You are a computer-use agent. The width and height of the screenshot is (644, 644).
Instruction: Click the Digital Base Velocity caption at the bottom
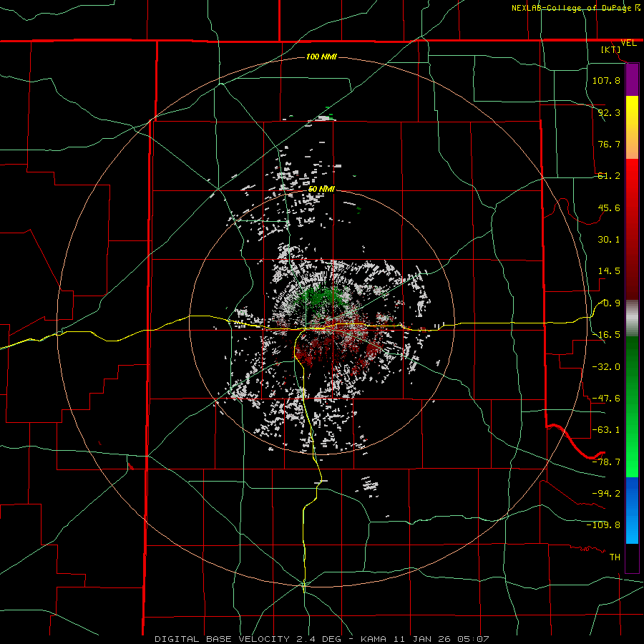click(x=321, y=639)
